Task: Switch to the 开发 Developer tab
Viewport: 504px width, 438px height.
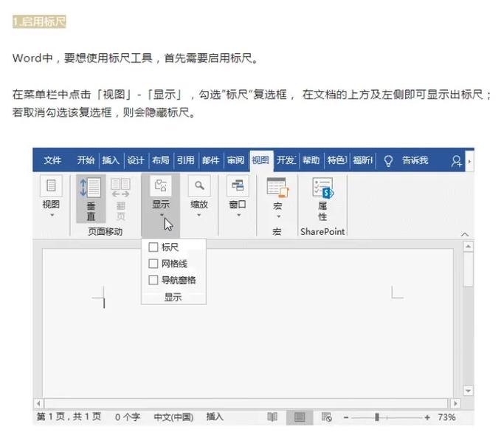Action: click(x=286, y=160)
